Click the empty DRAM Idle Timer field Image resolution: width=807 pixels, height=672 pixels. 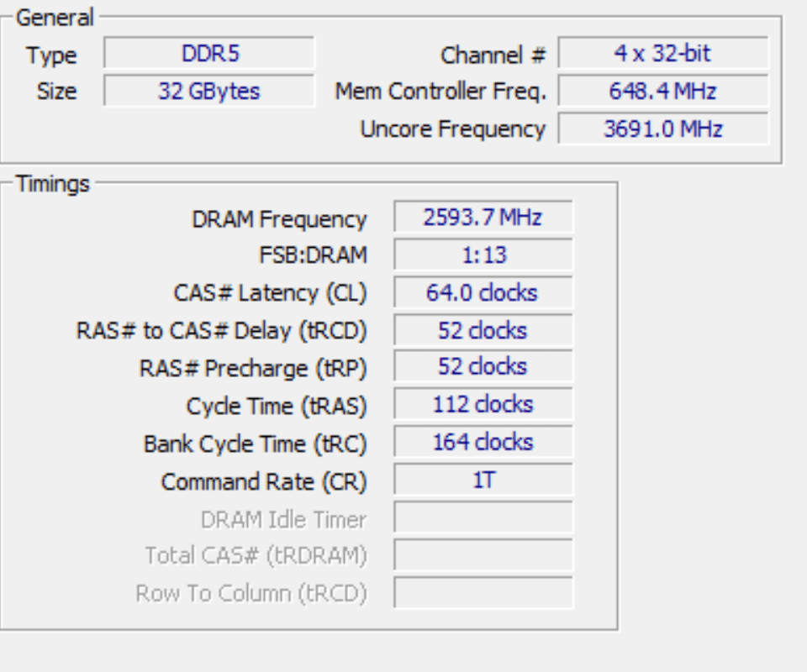click(483, 517)
